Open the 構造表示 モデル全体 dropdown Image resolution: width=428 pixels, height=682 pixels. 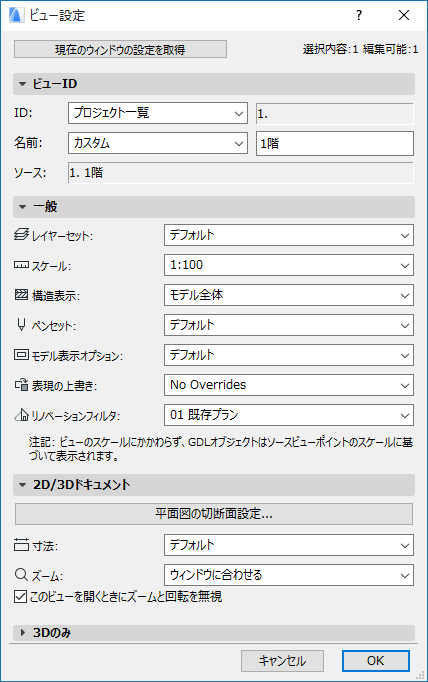(x=289, y=295)
